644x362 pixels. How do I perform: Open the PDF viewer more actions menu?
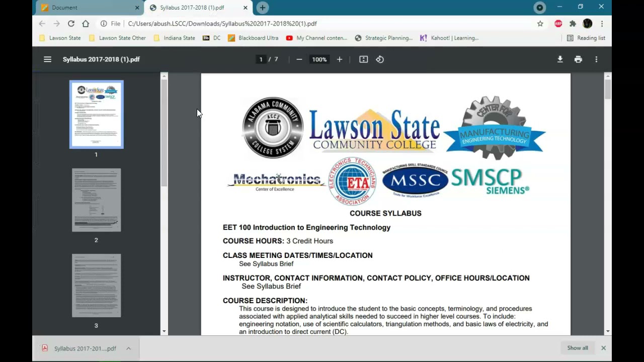tap(596, 59)
